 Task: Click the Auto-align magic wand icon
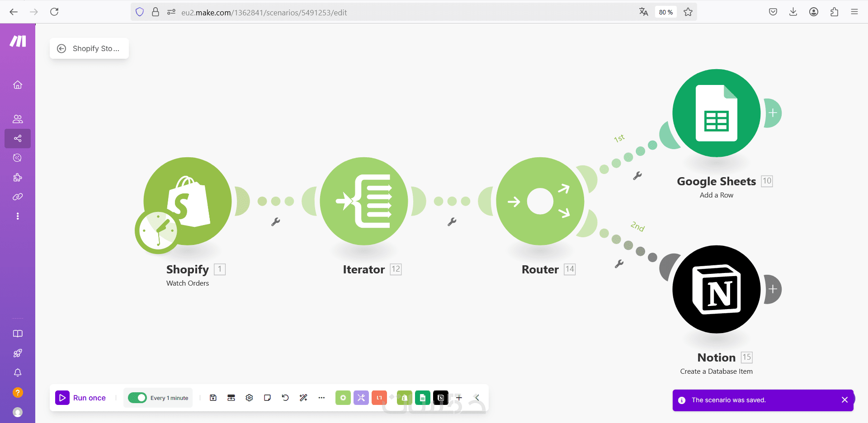303,398
